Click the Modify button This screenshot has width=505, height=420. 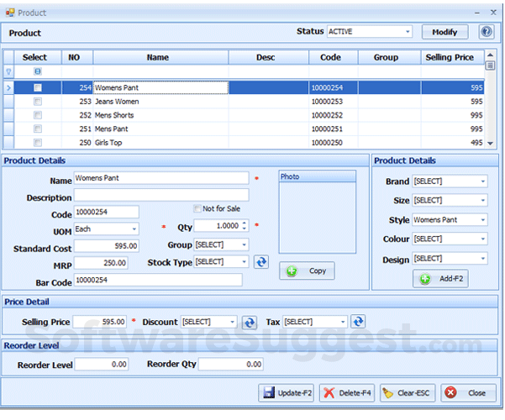pyautogui.click(x=445, y=32)
